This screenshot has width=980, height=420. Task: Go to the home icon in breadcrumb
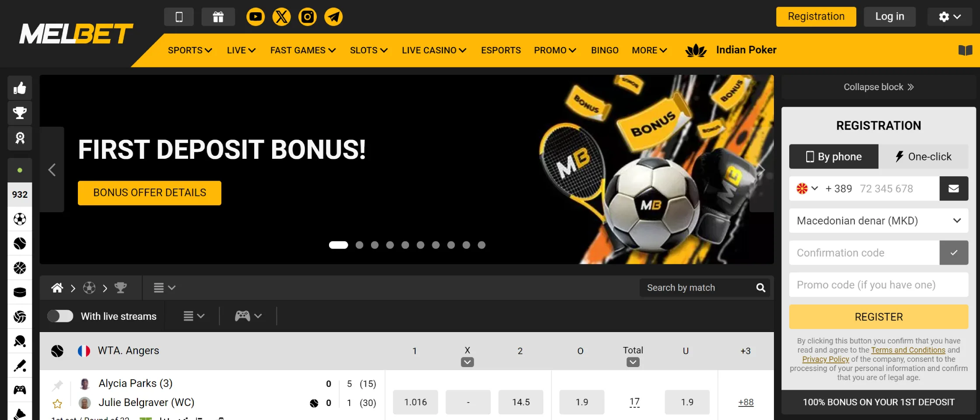(57, 288)
